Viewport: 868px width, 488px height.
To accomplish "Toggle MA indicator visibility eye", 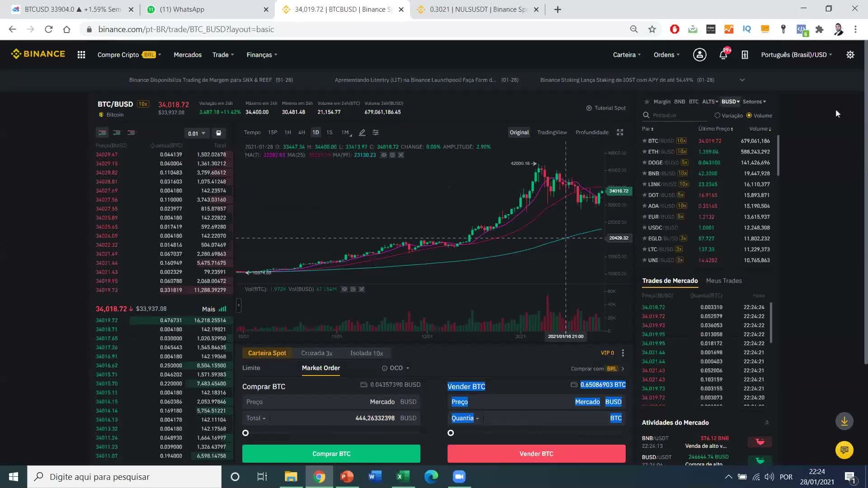I will coord(384,155).
